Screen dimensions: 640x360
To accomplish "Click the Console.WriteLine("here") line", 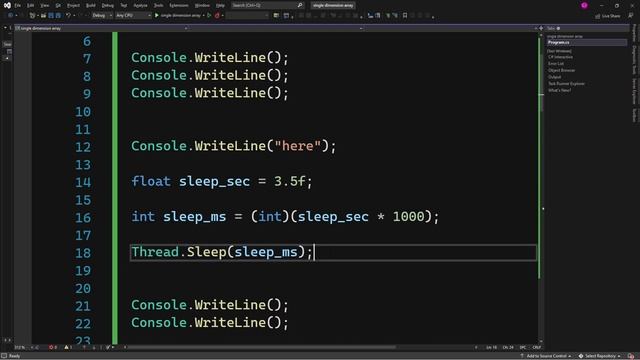I will [233, 146].
